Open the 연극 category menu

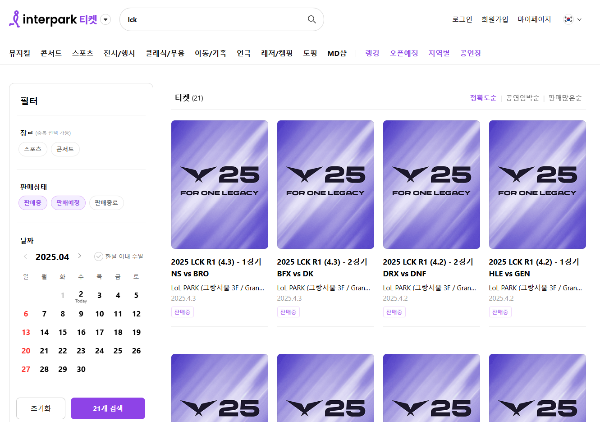point(243,53)
